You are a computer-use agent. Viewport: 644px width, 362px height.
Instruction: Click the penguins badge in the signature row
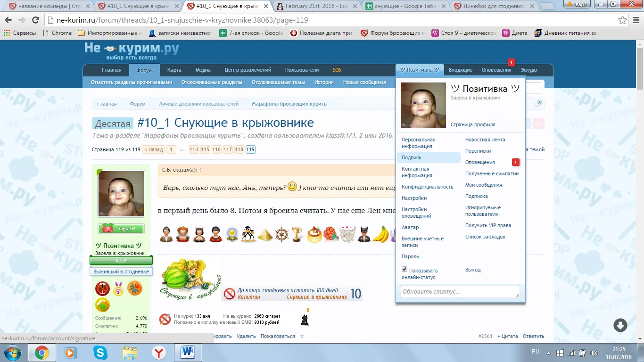tap(248, 234)
